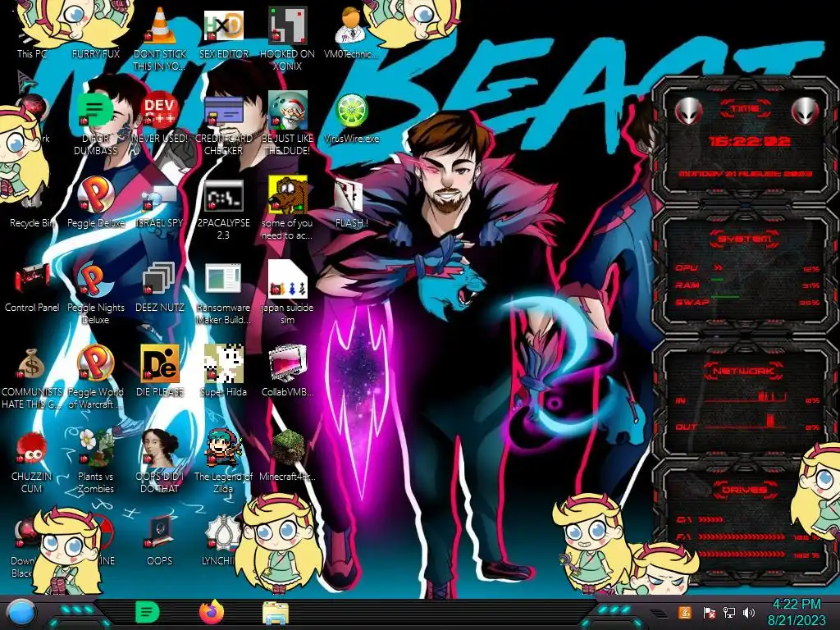Open the taskbar clock showing 4:22 PM
This screenshot has height=630, width=840.
[x=797, y=612]
